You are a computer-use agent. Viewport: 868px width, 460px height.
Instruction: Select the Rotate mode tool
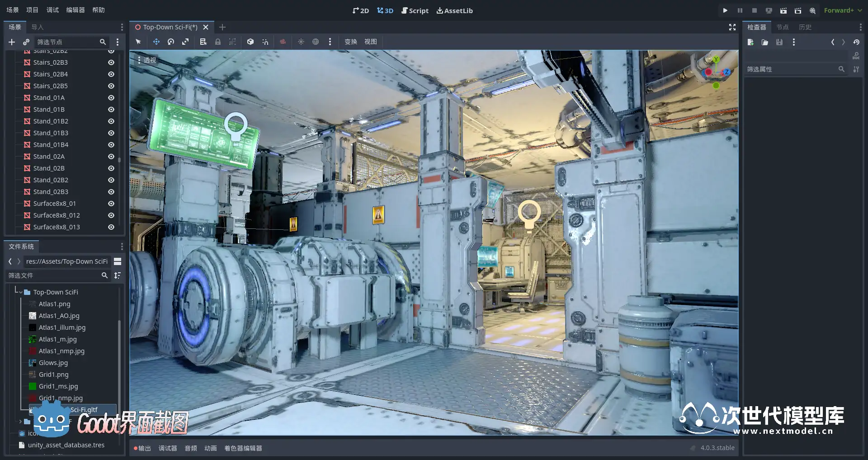coord(170,42)
